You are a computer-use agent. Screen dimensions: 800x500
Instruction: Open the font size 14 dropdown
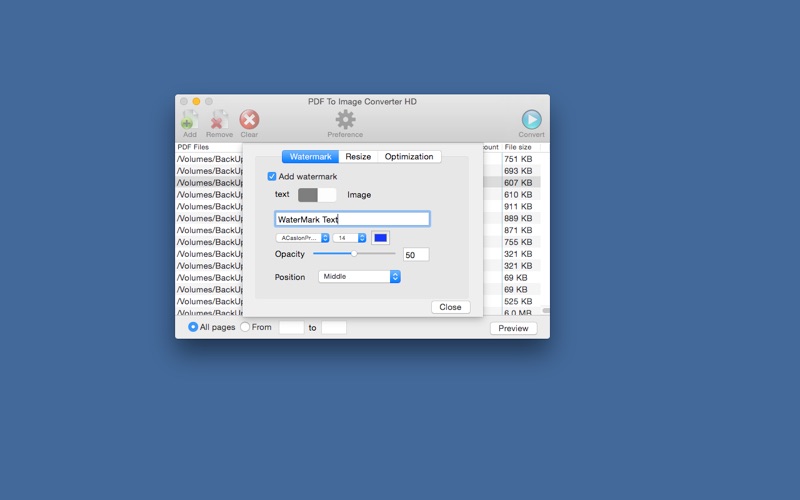[349, 238]
